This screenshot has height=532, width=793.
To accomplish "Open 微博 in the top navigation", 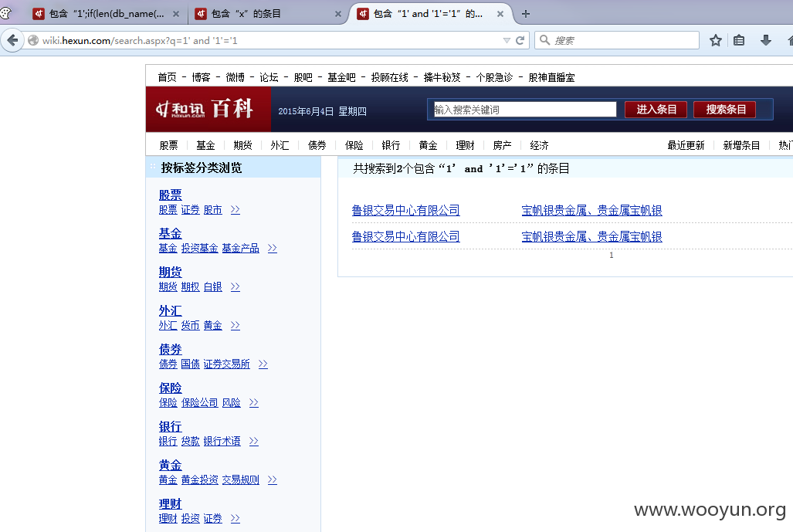I will 235,77.
